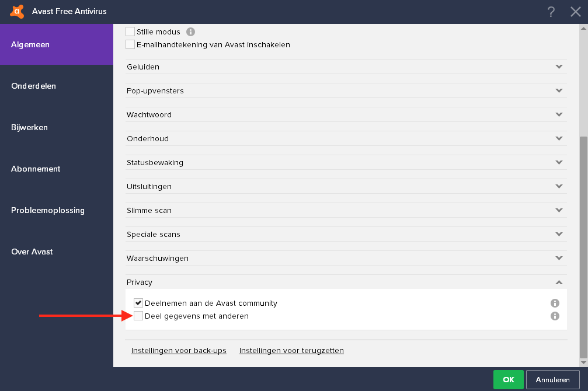Toggle E-mailhandtekening van Avast inschakelen checkbox

click(130, 44)
